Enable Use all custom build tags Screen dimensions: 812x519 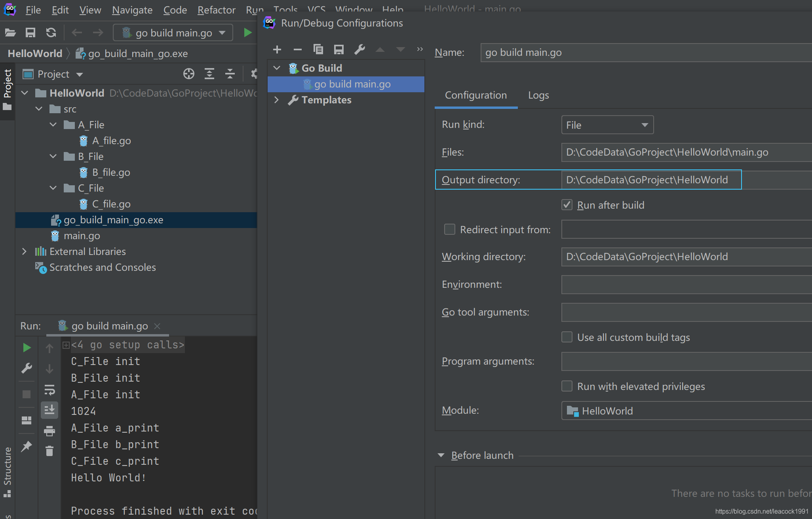point(567,337)
